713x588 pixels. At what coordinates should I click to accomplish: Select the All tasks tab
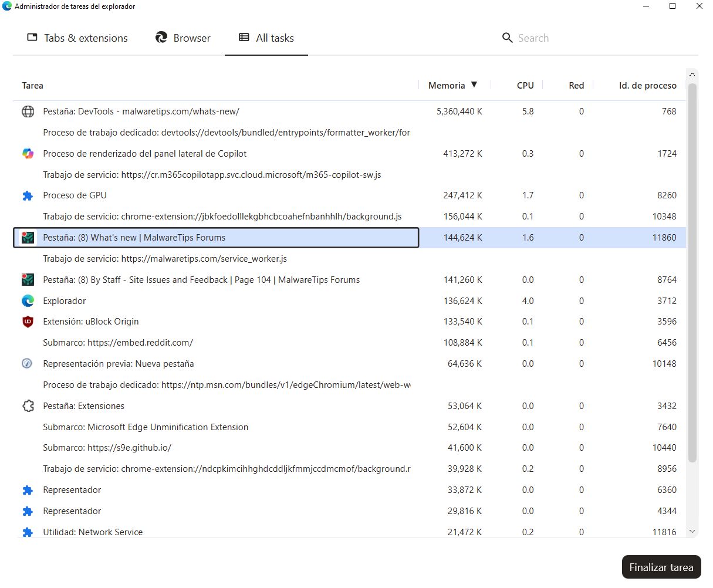point(266,38)
